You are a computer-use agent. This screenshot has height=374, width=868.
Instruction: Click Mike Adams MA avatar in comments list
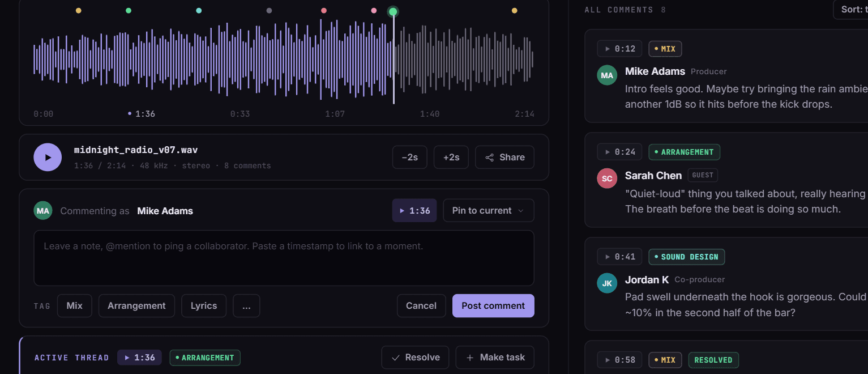pyautogui.click(x=607, y=75)
